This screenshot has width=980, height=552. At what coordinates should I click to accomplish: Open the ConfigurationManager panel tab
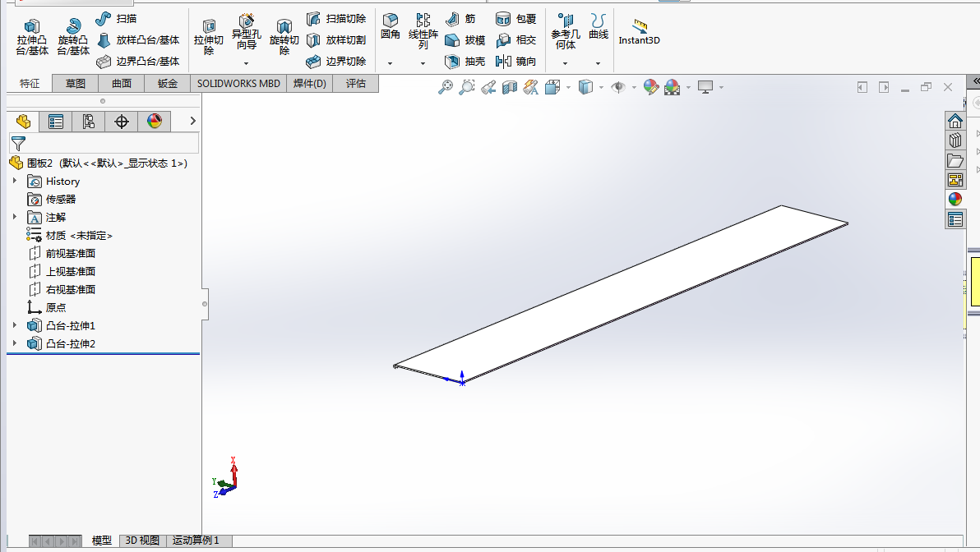pos(89,122)
